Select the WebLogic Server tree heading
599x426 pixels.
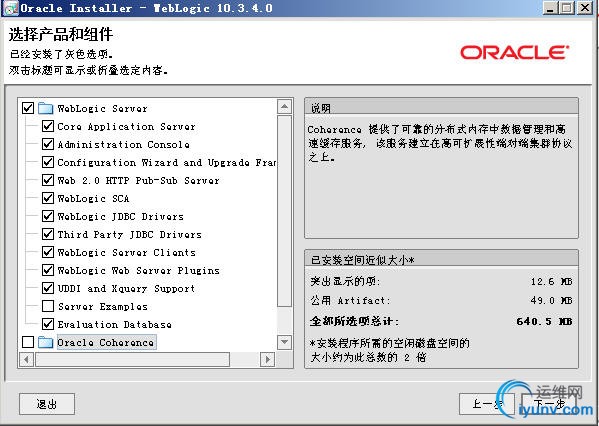pos(102,109)
